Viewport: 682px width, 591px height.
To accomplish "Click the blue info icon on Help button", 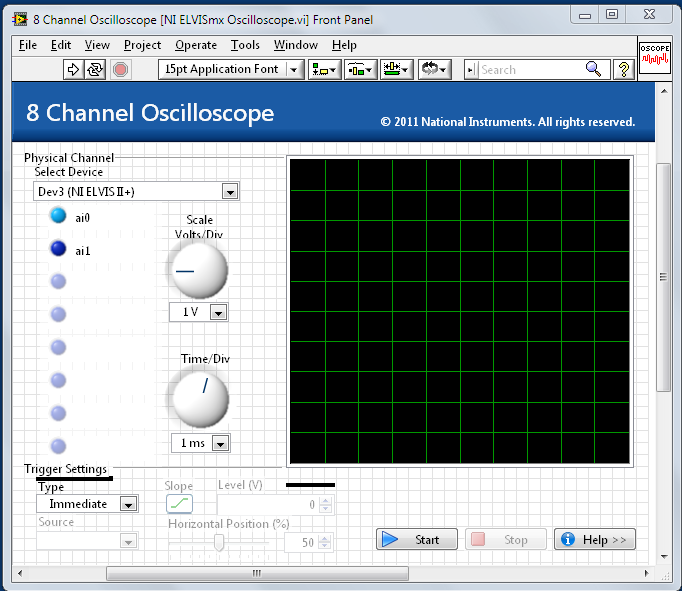I will [568, 539].
